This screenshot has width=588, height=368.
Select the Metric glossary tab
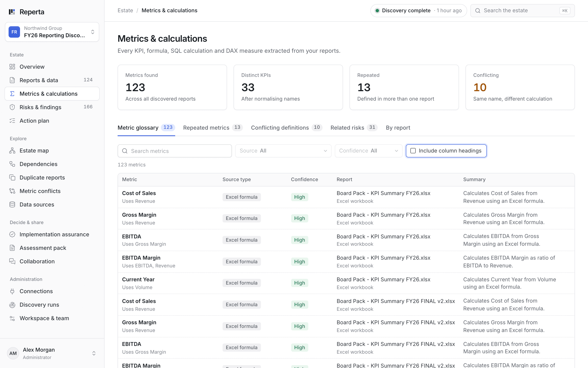146,128
